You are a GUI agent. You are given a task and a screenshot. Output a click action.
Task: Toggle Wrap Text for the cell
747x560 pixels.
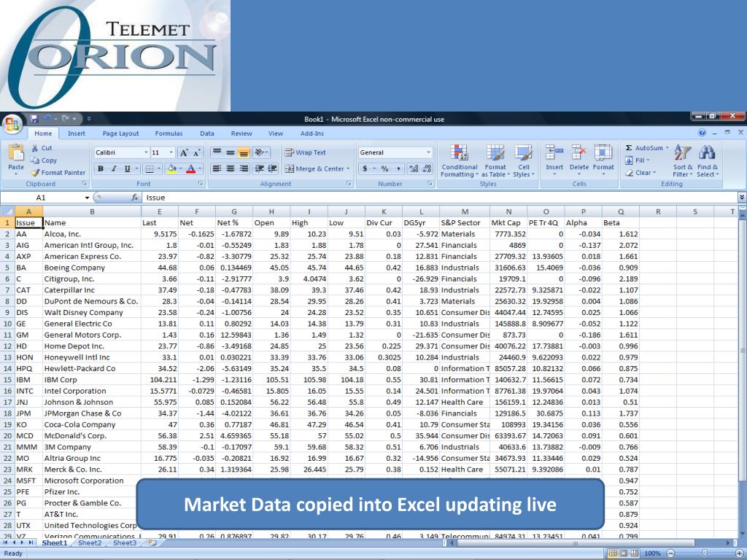pyautogui.click(x=305, y=152)
